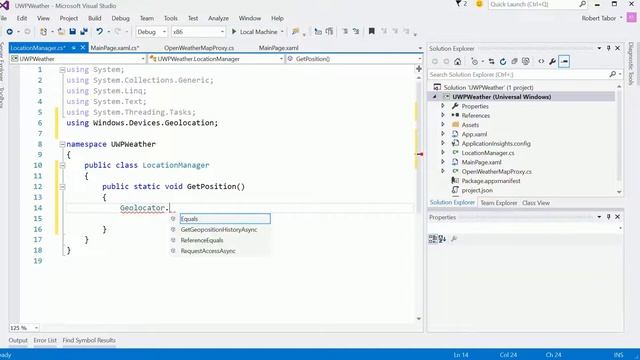Screen dimensions: 640x360
Task: Click the Robert Tabor account name
Action: (599, 18)
